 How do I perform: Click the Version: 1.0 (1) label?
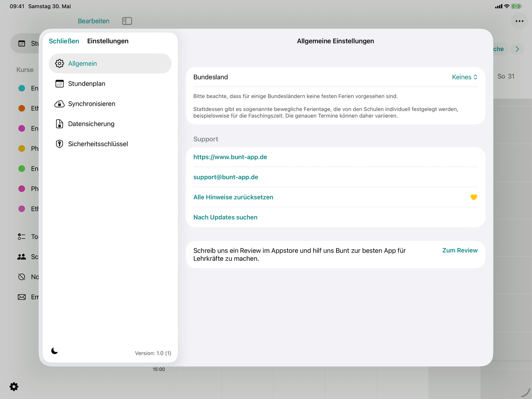[x=153, y=353]
